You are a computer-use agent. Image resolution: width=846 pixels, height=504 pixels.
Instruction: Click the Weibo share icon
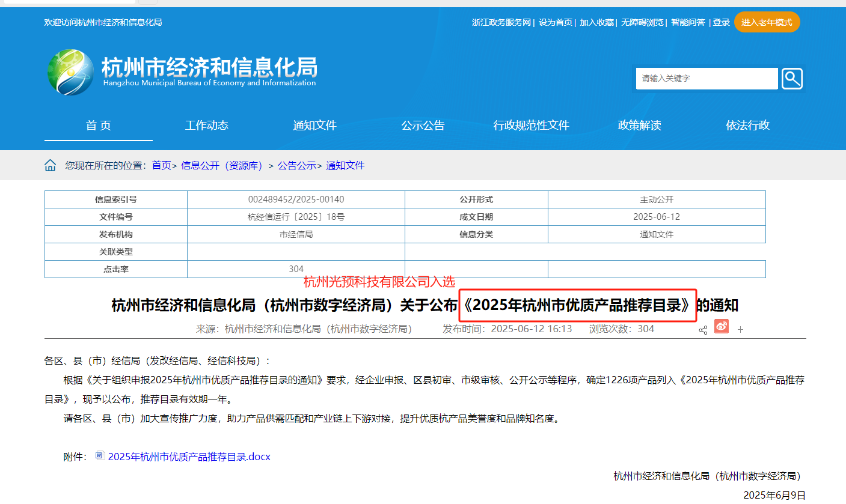coord(721,326)
